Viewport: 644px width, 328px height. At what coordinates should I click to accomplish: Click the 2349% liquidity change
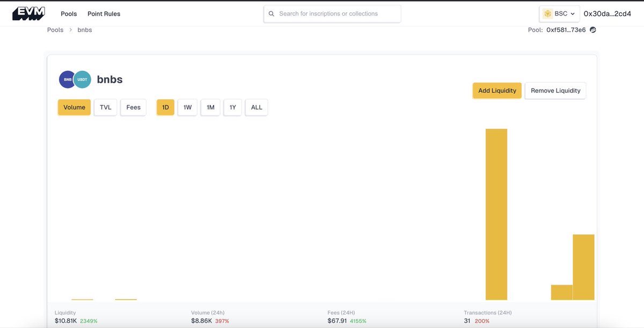coord(89,321)
